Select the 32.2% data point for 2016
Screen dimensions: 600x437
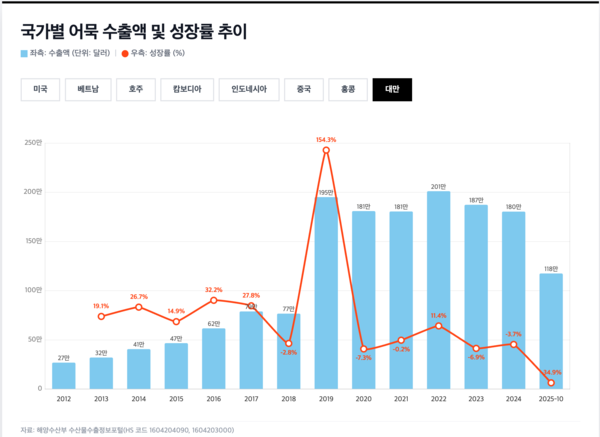pyautogui.click(x=214, y=300)
